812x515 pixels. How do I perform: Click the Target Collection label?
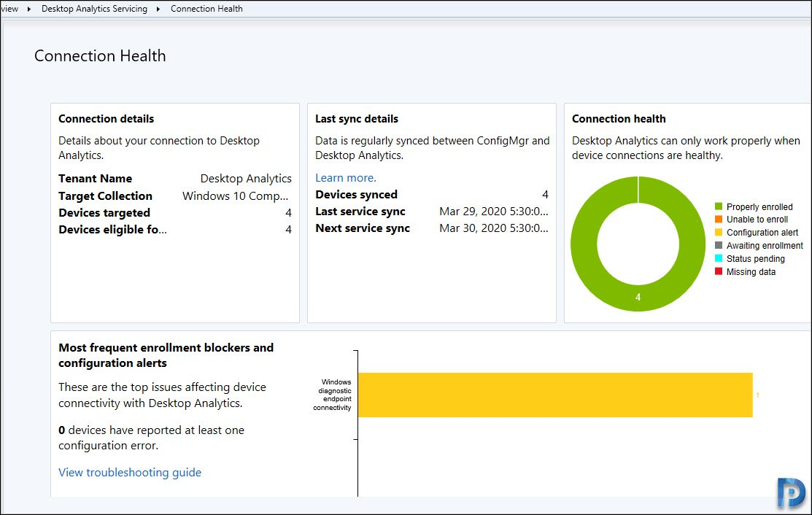(x=105, y=196)
